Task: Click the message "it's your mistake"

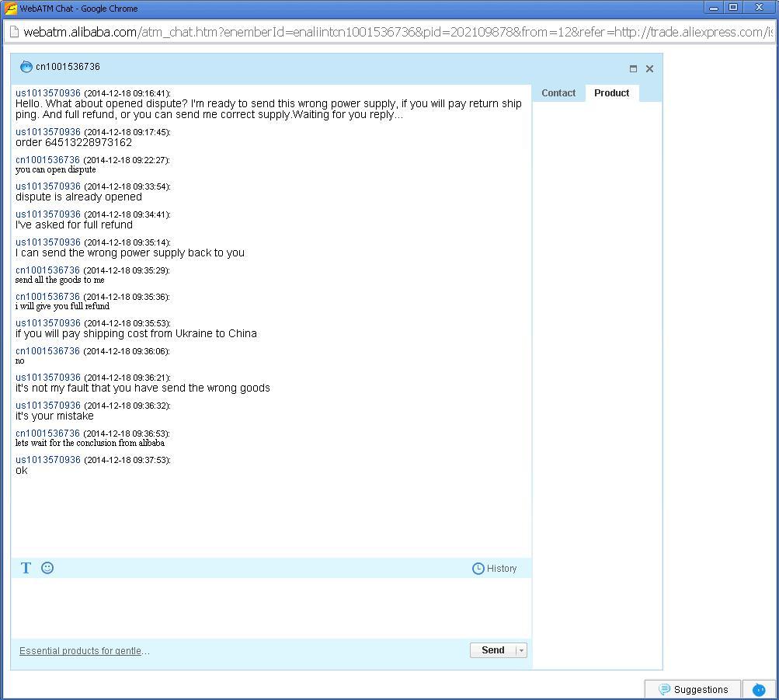Action: [x=54, y=416]
